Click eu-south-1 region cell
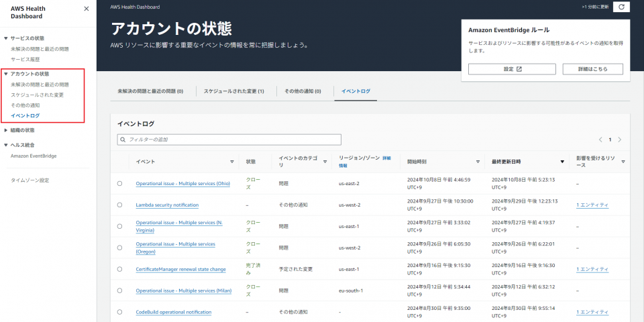This screenshot has height=322, width=644. tap(351, 290)
